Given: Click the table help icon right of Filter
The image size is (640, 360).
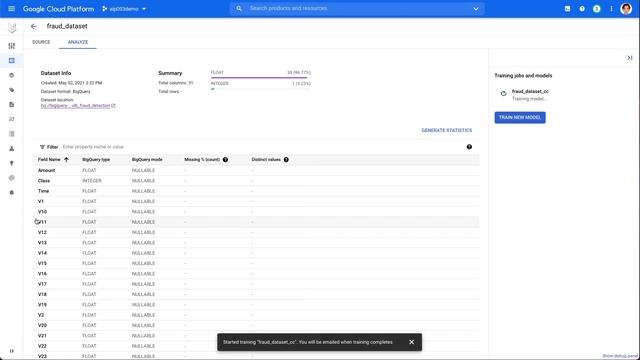Looking at the screenshot, I should click(x=469, y=147).
